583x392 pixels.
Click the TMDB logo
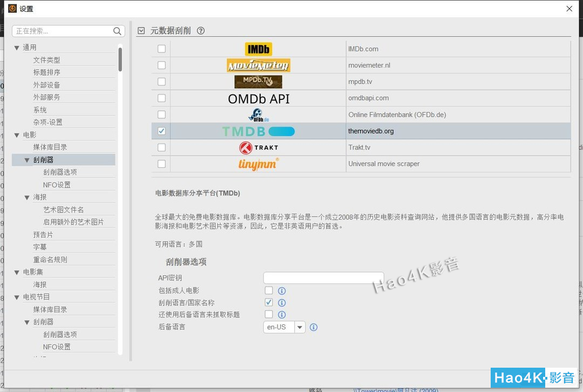click(259, 131)
